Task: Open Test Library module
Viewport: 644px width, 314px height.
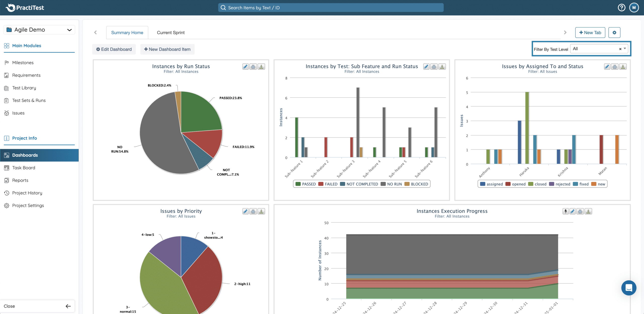Action: (x=39, y=88)
